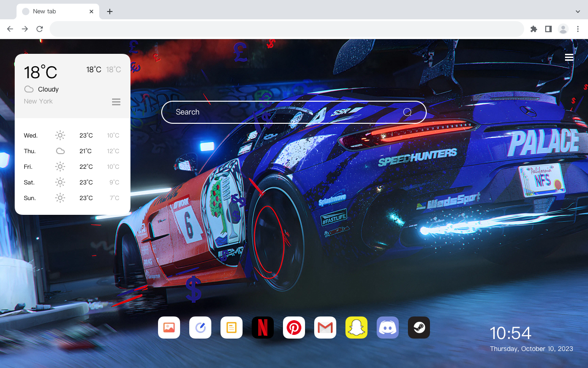
Task: Click the search magnifier icon
Action: 407,112
